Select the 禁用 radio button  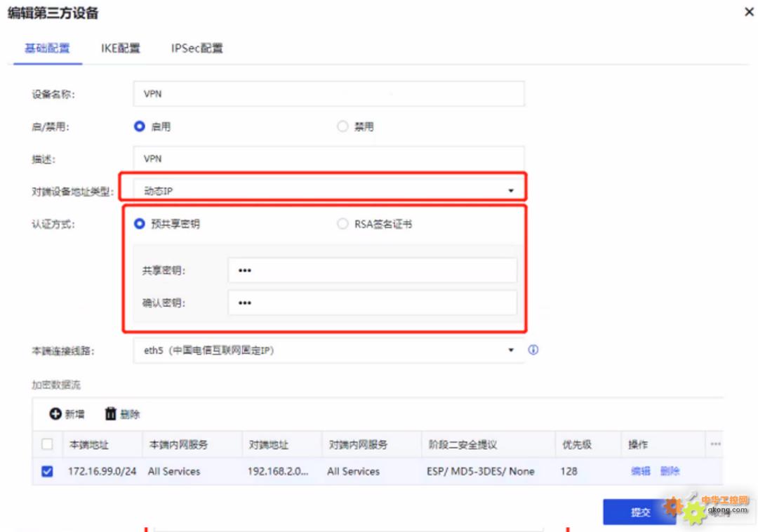pyautogui.click(x=343, y=126)
